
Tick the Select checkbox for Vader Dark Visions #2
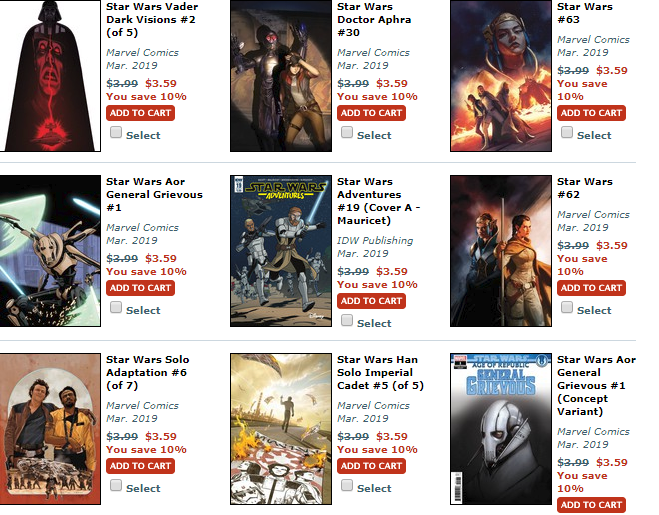pos(116,132)
